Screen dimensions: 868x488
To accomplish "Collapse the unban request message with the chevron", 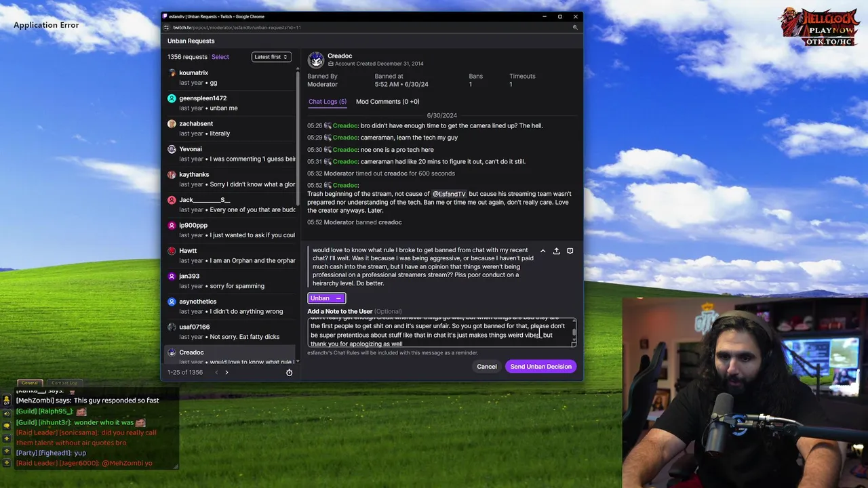I will click(x=542, y=251).
